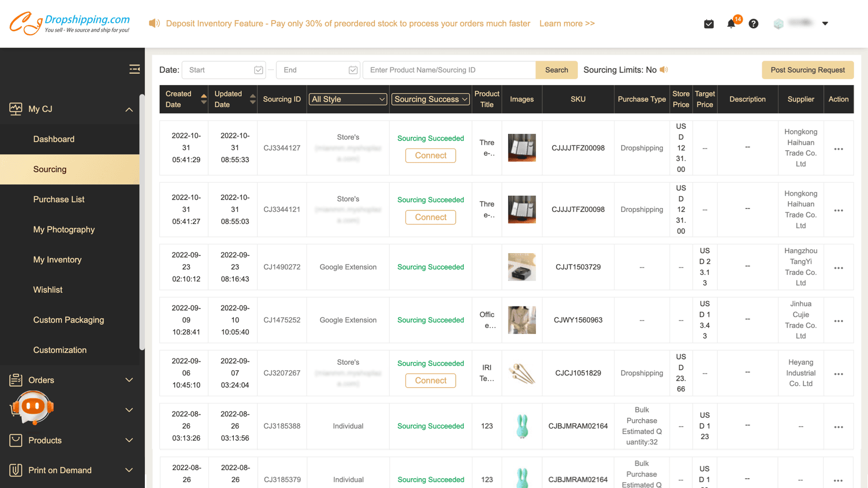Click the product thumbnail for CJ1490272
Screen dimensions: 868x488
(x=521, y=267)
